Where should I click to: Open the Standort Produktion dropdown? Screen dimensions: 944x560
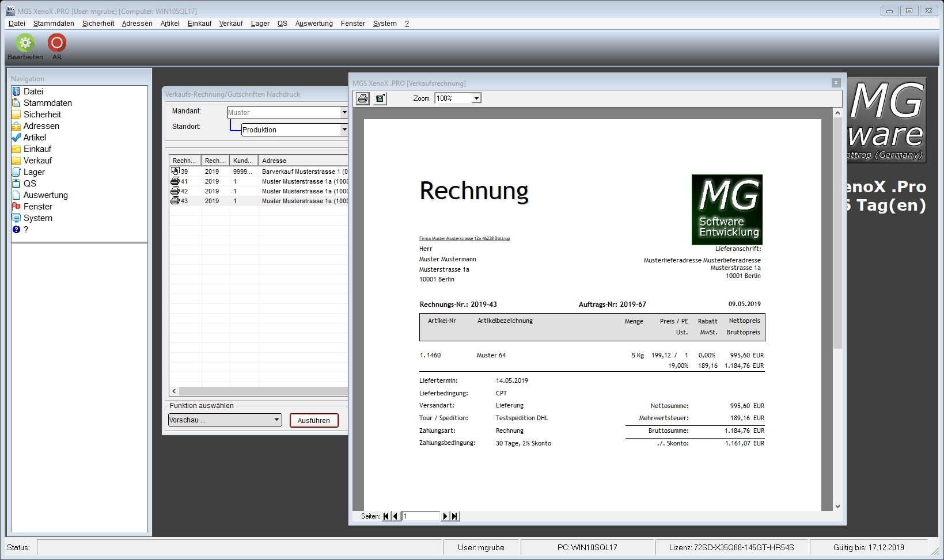click(x=344, y=129)
